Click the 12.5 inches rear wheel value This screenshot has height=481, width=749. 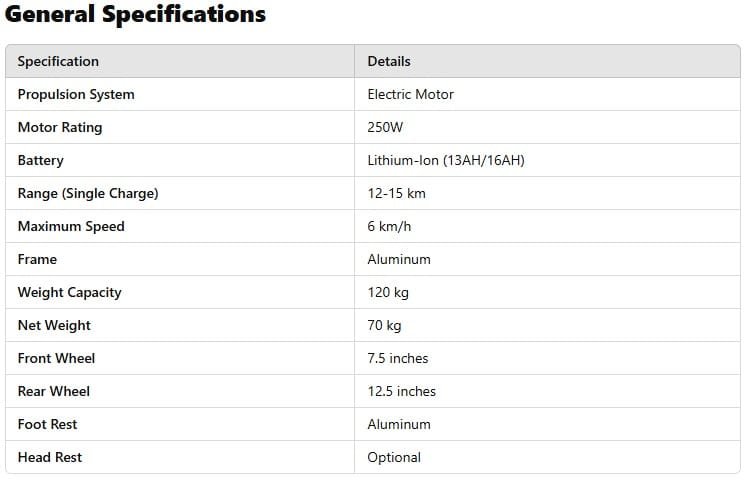401,391
